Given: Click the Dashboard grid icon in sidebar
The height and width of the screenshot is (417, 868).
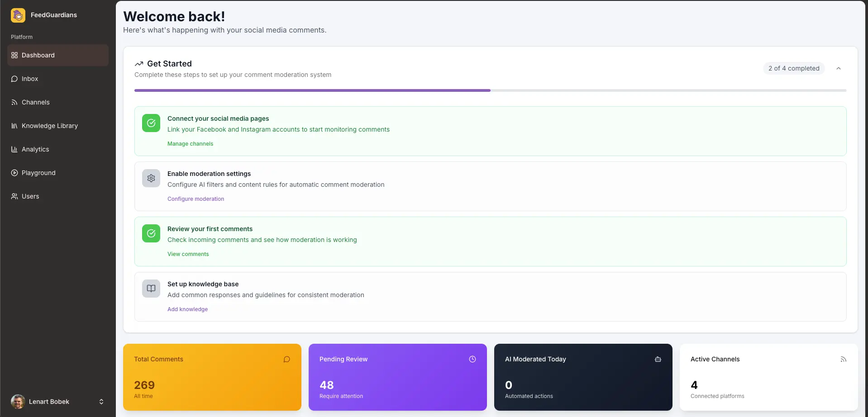Looking at the screenshot, I should 14,55.
